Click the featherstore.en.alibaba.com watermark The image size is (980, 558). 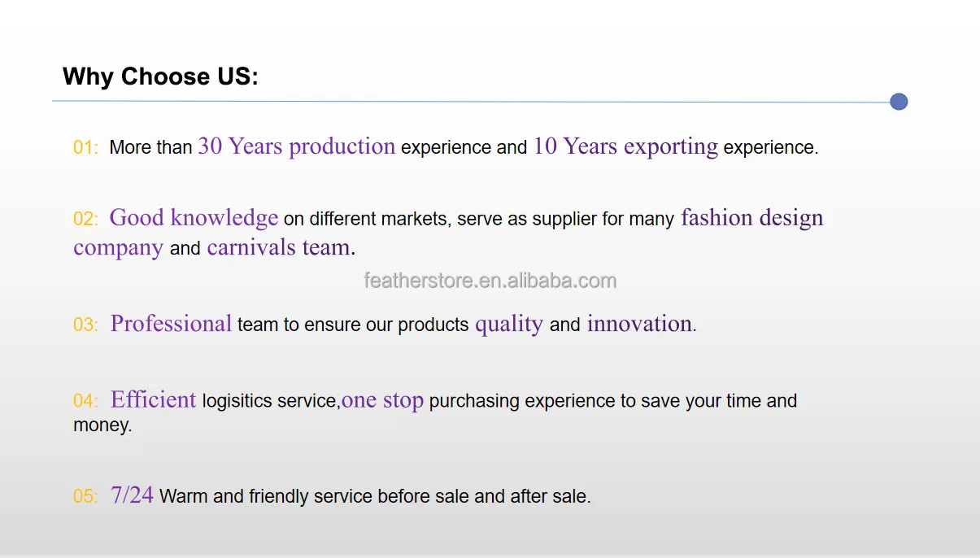[490, 281]
